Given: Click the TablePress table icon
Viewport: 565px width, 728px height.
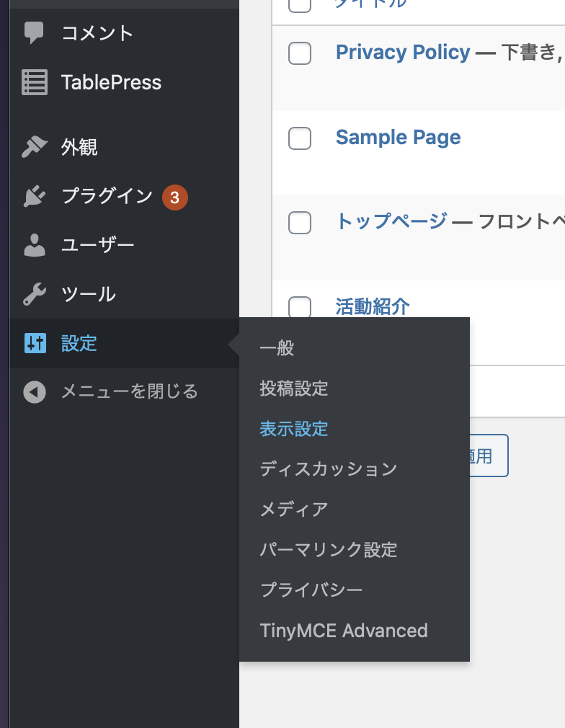Looking at the screenshot, I should [x=35, y=82].
